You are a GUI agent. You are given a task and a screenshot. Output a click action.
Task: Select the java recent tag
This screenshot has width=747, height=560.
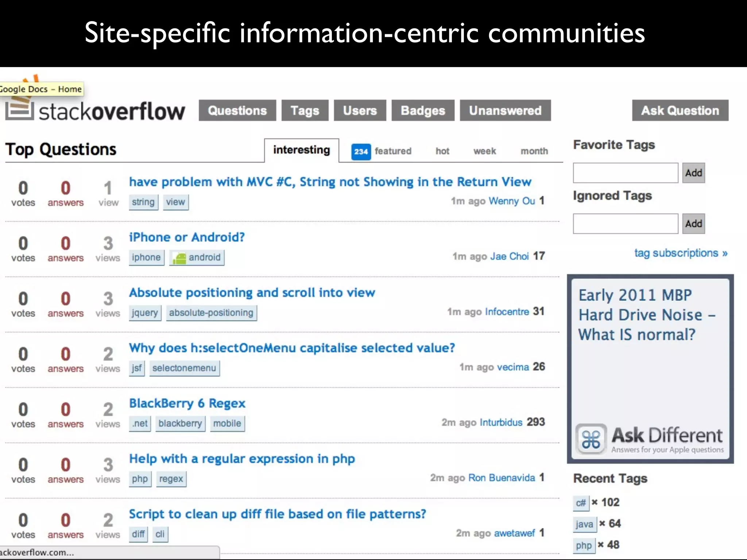(585, 524)
